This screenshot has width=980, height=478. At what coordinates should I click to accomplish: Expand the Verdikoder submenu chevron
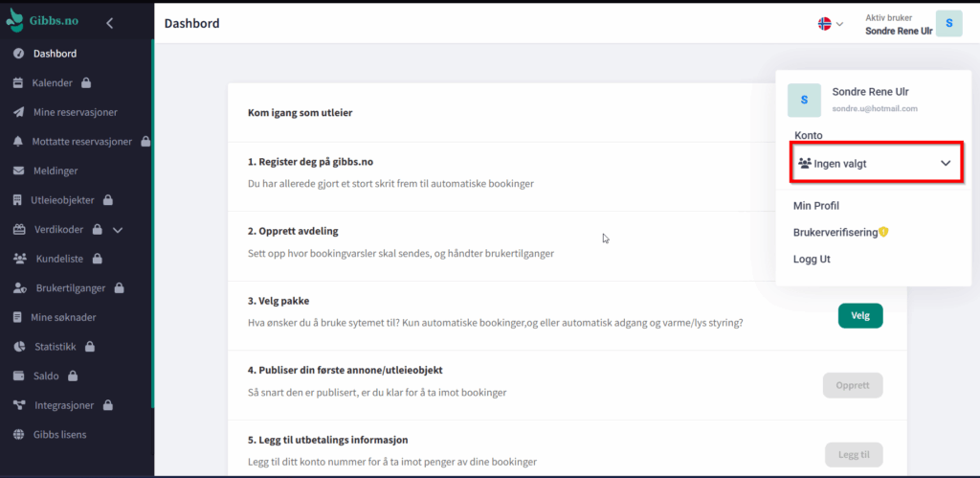coord(118,230)
